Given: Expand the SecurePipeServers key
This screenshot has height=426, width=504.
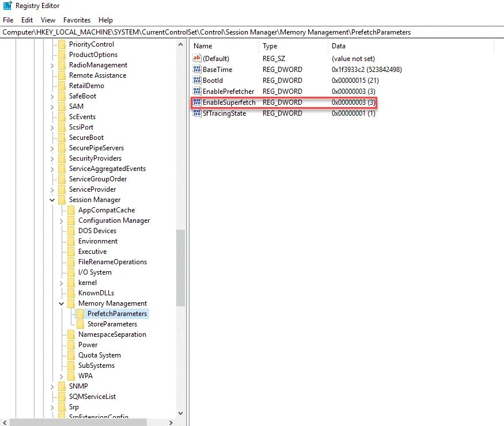Looking at the screenshot, I should pos(52,148).
